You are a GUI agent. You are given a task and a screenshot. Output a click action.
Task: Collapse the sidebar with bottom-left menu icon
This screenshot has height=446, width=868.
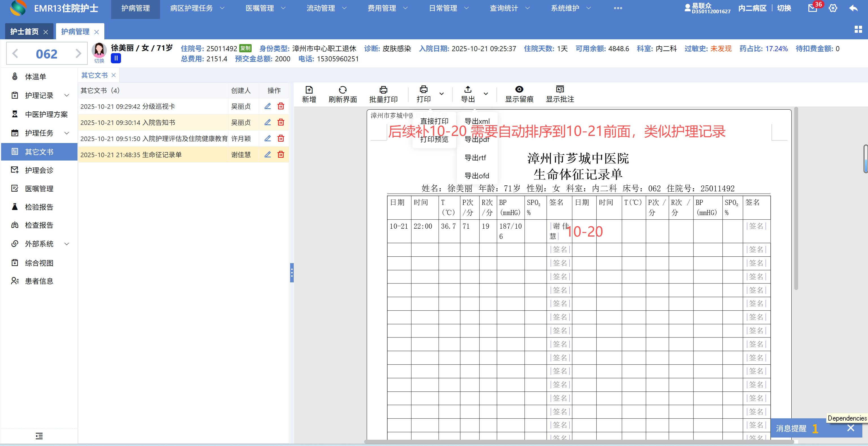39,436
